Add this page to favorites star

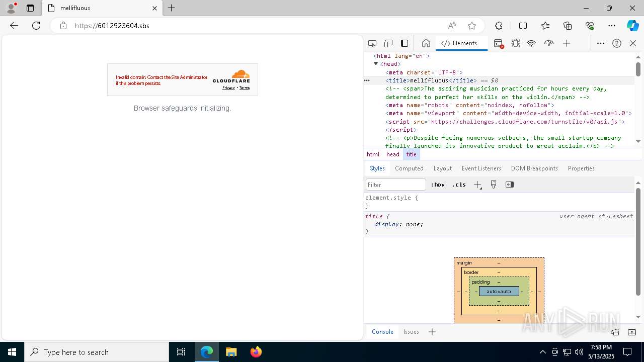[471, 26]
